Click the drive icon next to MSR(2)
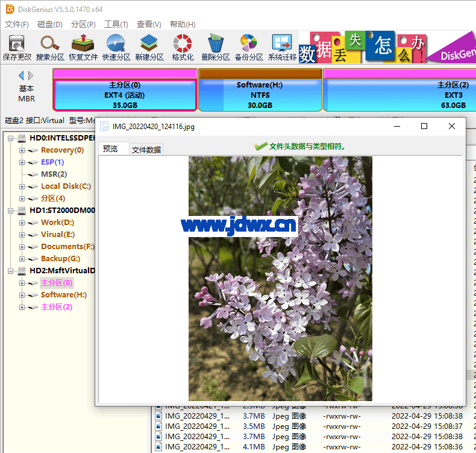The image size is (476, 453). pos(33,174)
